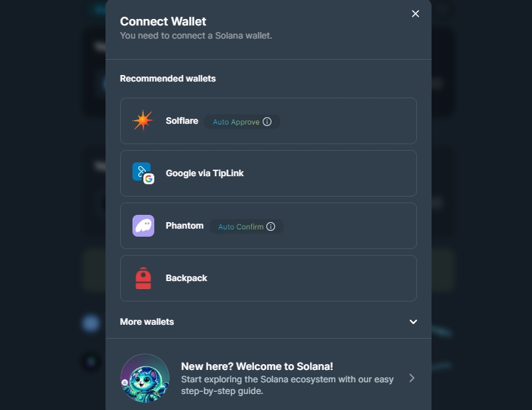Close the Connect Wallet dialog

[416, 14]
